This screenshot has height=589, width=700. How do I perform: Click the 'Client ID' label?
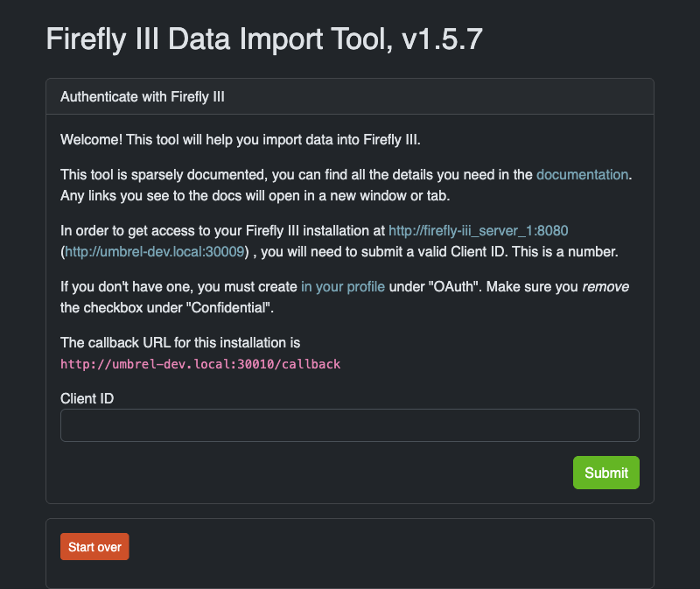tap(87, 398)
